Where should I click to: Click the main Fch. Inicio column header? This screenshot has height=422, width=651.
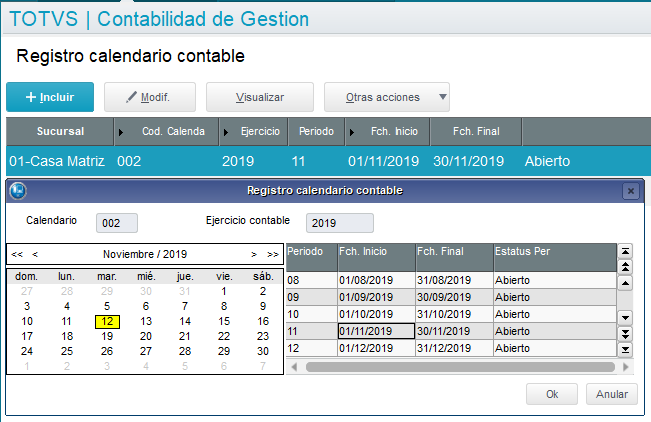click(x=388, y=131)
